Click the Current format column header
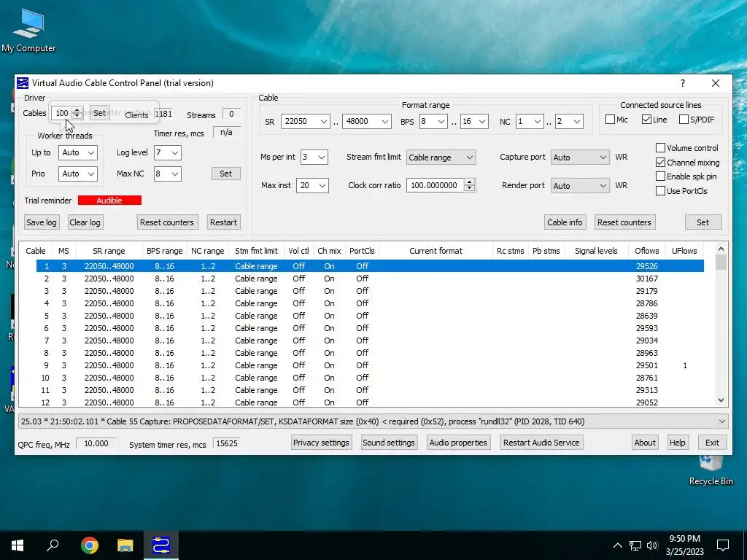 click(436, 251)
